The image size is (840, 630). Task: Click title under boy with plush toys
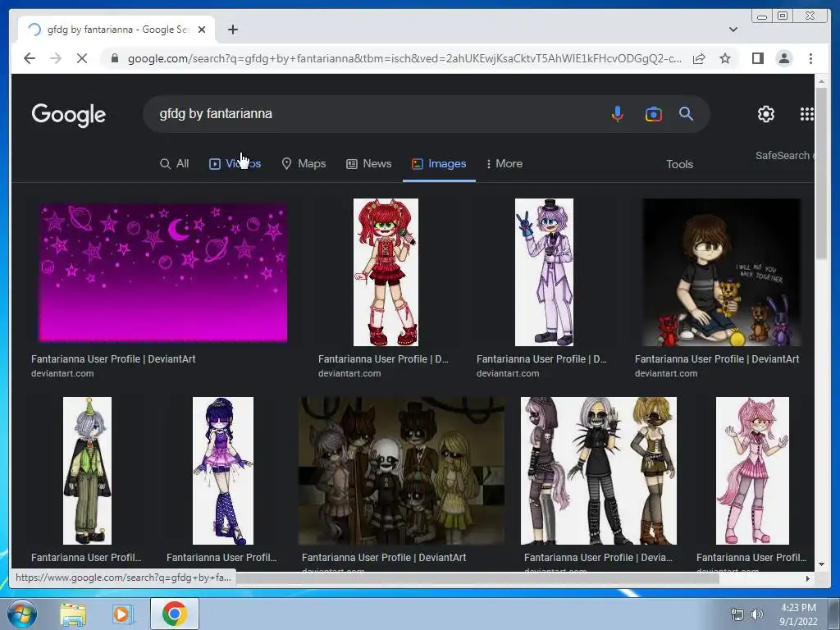click(x=717, y=359)
